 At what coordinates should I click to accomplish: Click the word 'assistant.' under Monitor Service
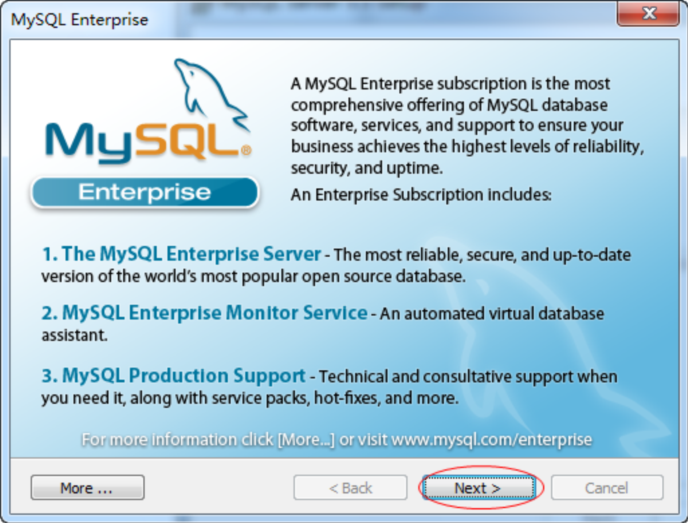pyautogui.click(x=75, y=335)
